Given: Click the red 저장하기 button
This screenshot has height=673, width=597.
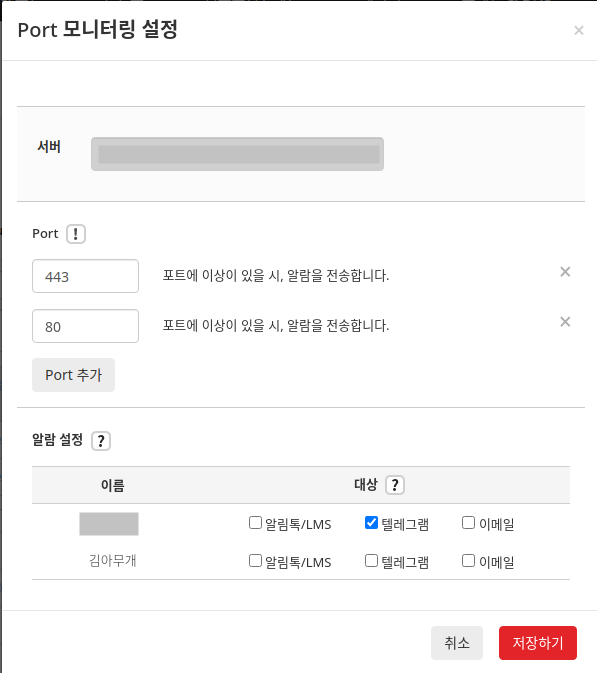Looking at the screenshot, I should (x=537, y=643).
